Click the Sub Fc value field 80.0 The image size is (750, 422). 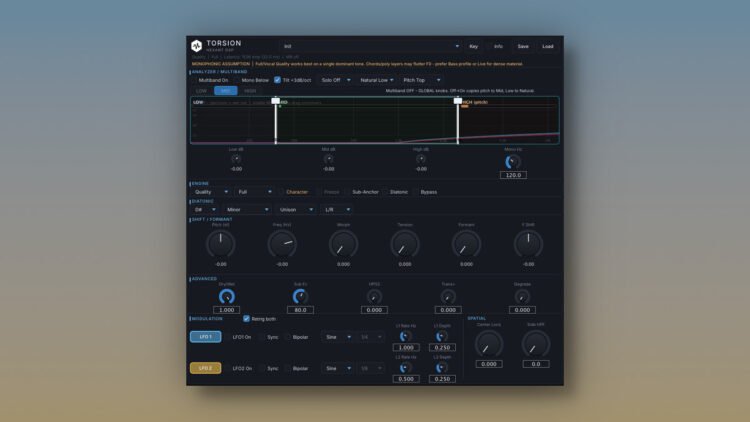300,310
